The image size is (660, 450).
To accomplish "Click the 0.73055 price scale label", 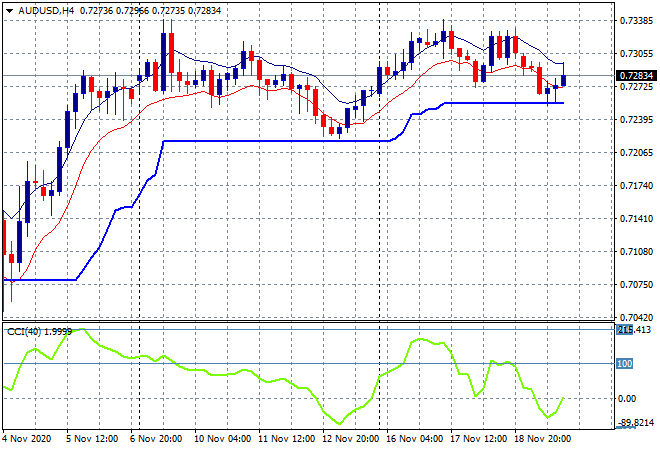I will 636,53.
